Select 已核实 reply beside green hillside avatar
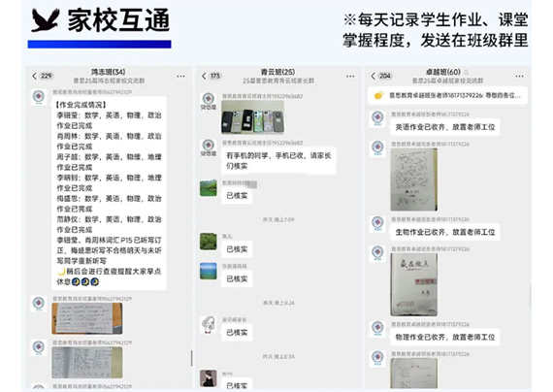This screenshot has width=553, height=392. point(237,196)
